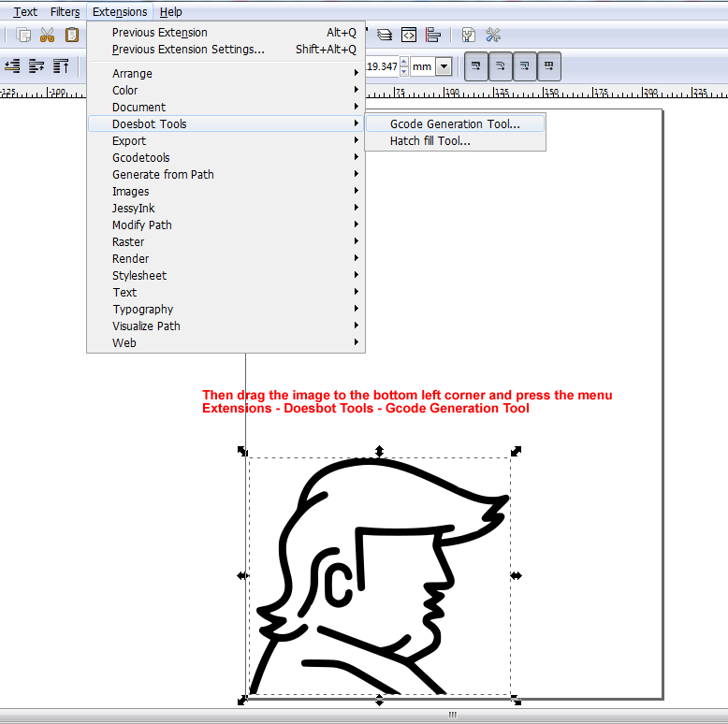Viewport: 728px width, 724px height.
Task: Toggle scale stroke width affect button
Action: tap(476, 66)
